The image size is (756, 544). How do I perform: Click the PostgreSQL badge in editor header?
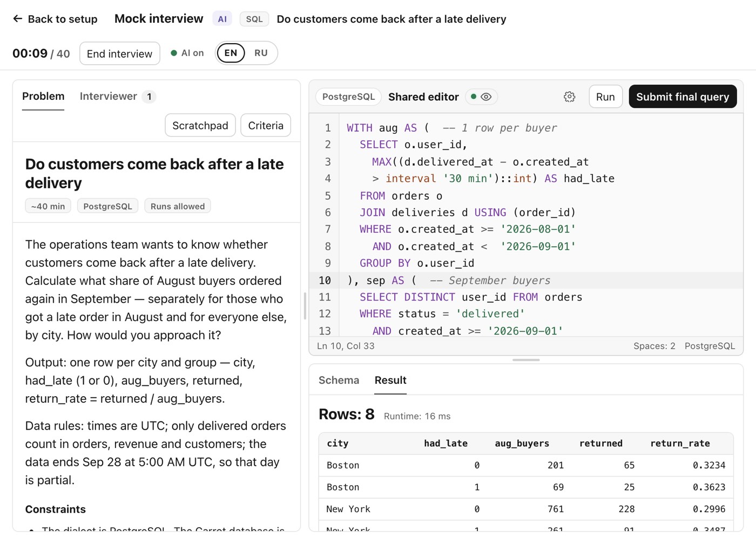[x=348, y=97]
